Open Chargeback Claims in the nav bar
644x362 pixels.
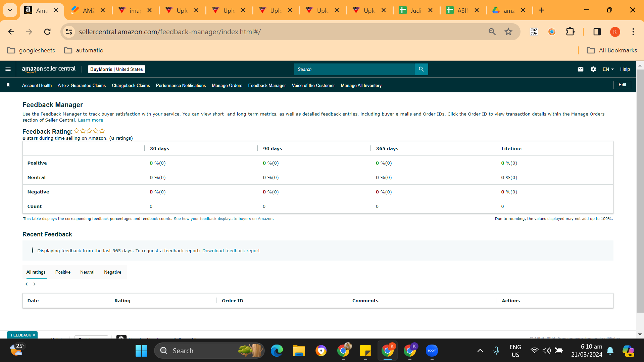pyautogui.click(x=131, y=86)
